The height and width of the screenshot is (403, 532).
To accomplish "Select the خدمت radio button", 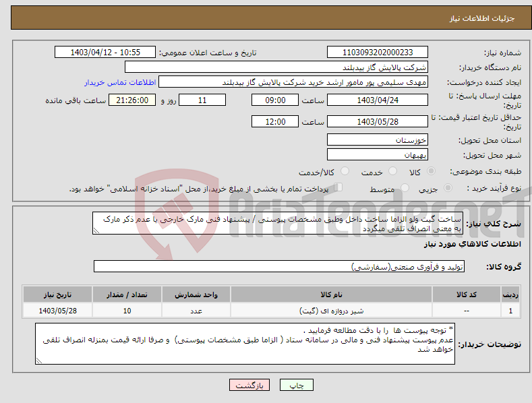I will 392,171.
